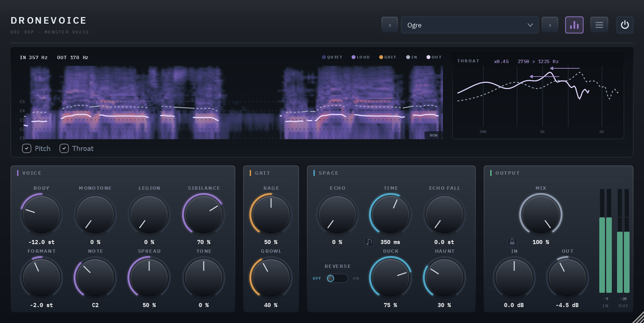Click the Haunt knob
The image size is (644, 323).
coord(445,278)
